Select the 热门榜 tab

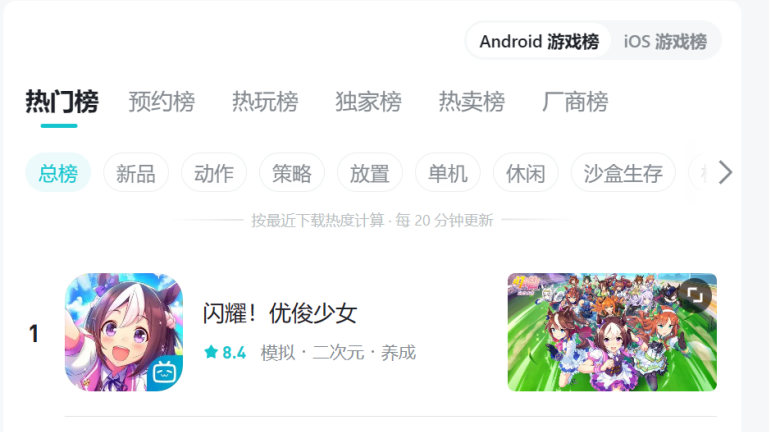click(x=62, y=102)
